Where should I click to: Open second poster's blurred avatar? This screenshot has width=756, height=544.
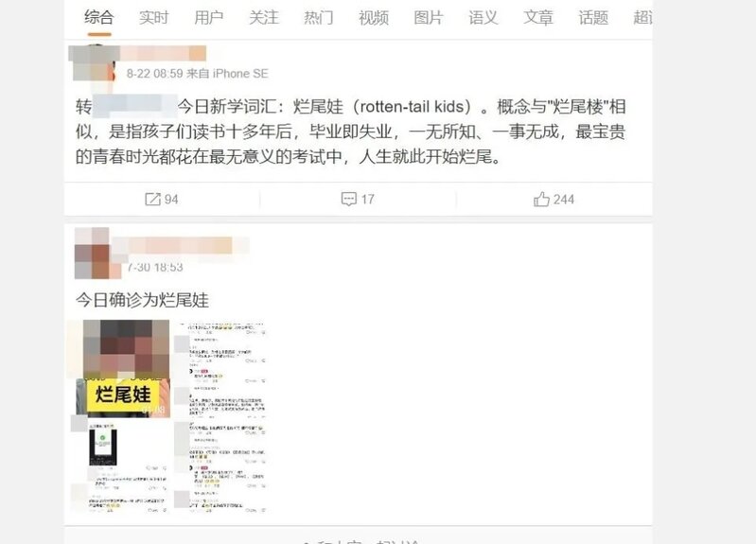[x=92, y=254]
